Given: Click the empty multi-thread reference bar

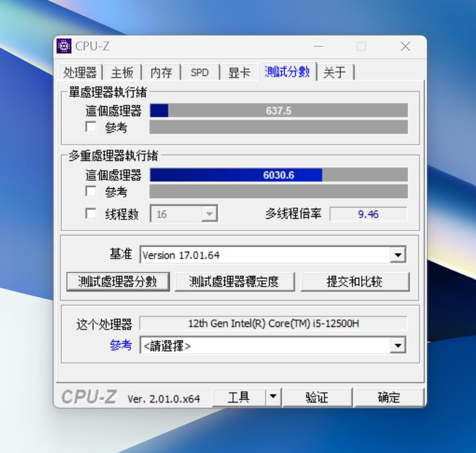Looking at the screenshot, I should coord(278,191).
